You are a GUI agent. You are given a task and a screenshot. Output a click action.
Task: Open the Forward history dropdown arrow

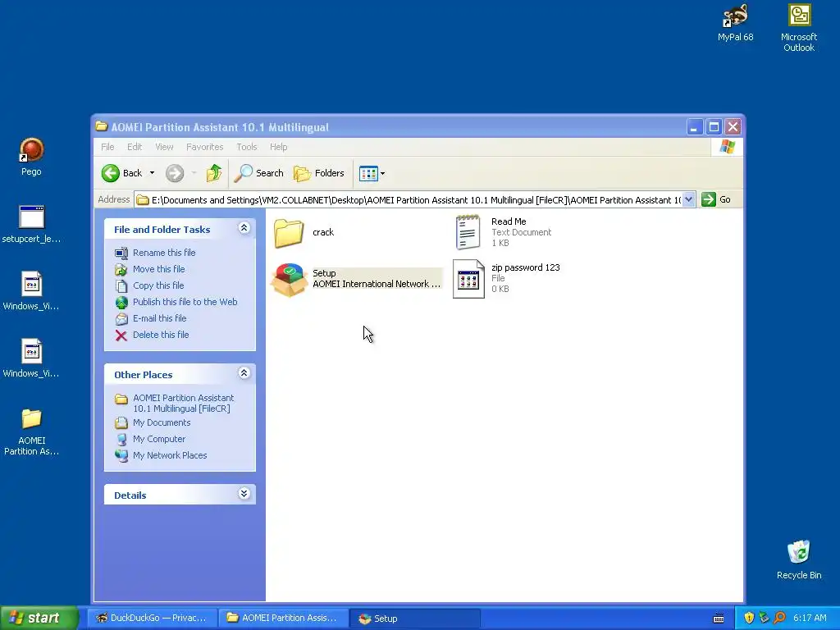[194, 173]
